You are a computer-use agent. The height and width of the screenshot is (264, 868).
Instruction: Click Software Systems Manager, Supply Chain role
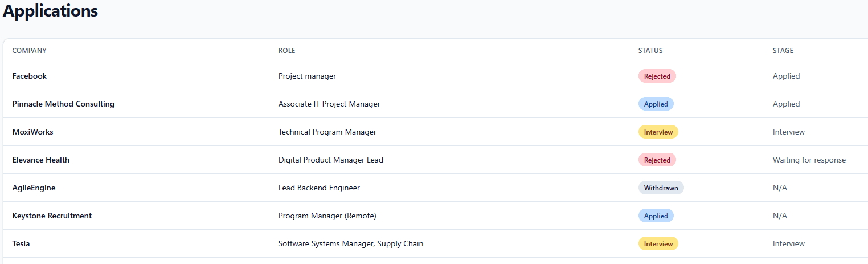tap(351, 243)
